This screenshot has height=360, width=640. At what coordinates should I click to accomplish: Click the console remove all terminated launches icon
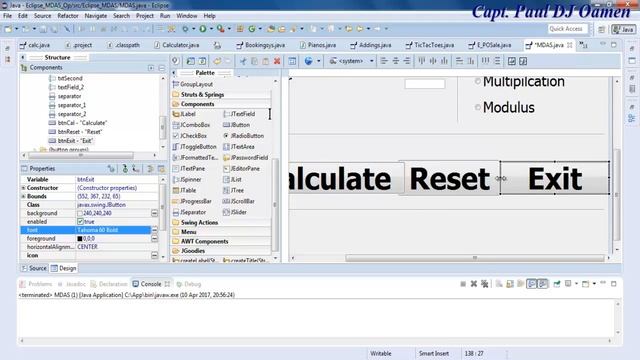tap(484, 284)
